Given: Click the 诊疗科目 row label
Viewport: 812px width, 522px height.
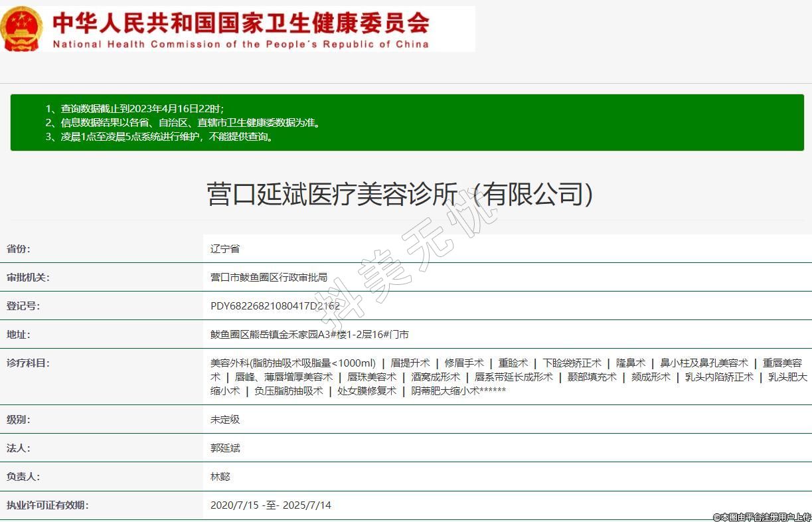Looking at the screenshot, I should click(x=28, y=363).
